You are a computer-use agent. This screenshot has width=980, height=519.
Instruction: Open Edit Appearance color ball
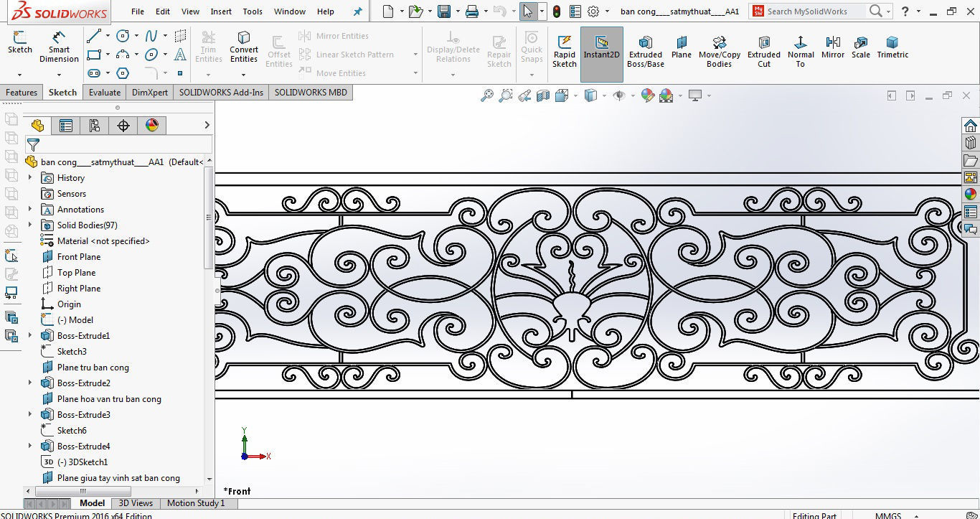point(648,95)
